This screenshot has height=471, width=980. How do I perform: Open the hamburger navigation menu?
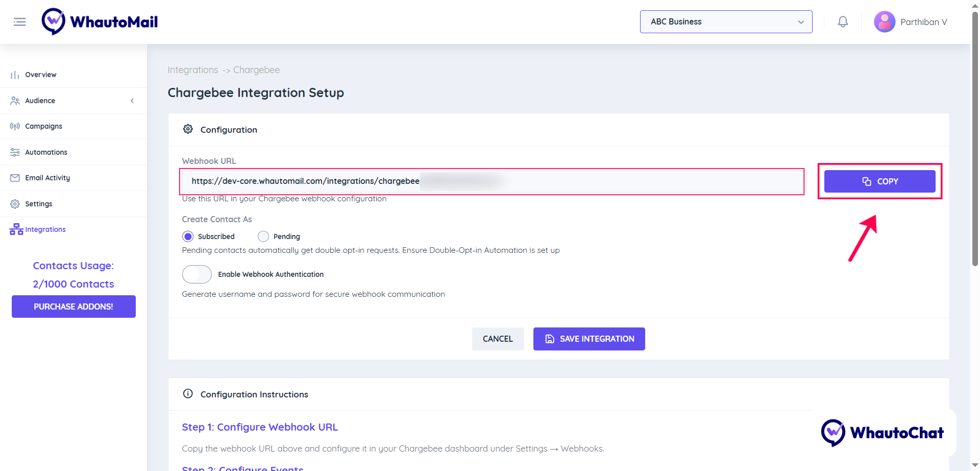(20, 21)
